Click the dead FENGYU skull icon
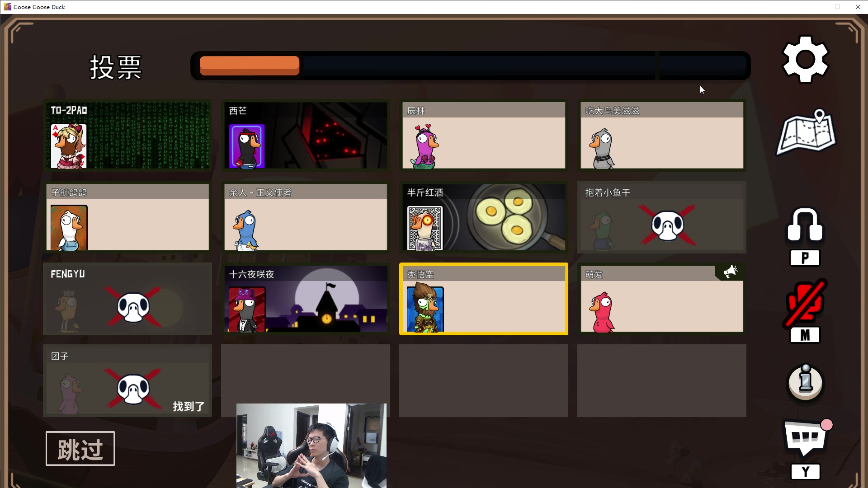868x488 pixels. [133, 307]
